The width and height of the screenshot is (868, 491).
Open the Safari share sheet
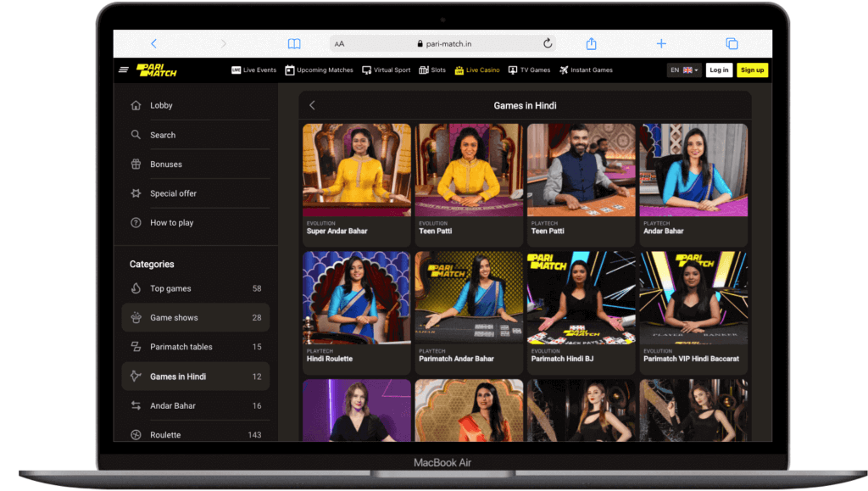point(591,43)
